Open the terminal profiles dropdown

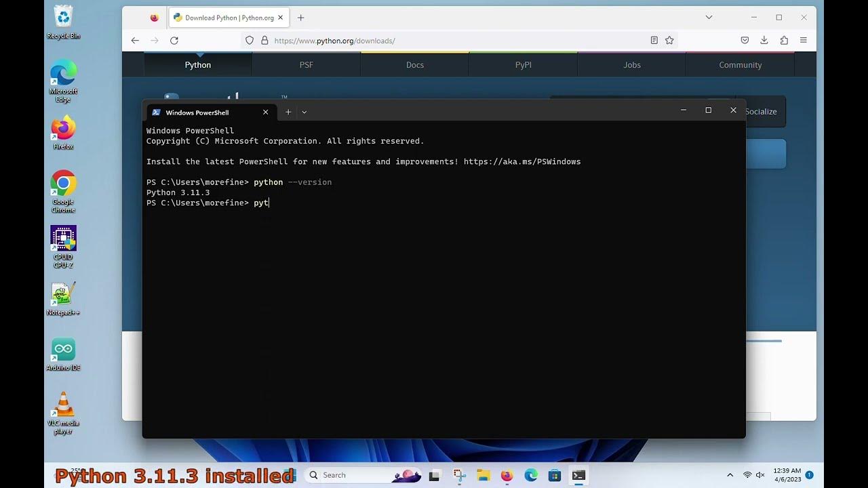tap(304, 113)
